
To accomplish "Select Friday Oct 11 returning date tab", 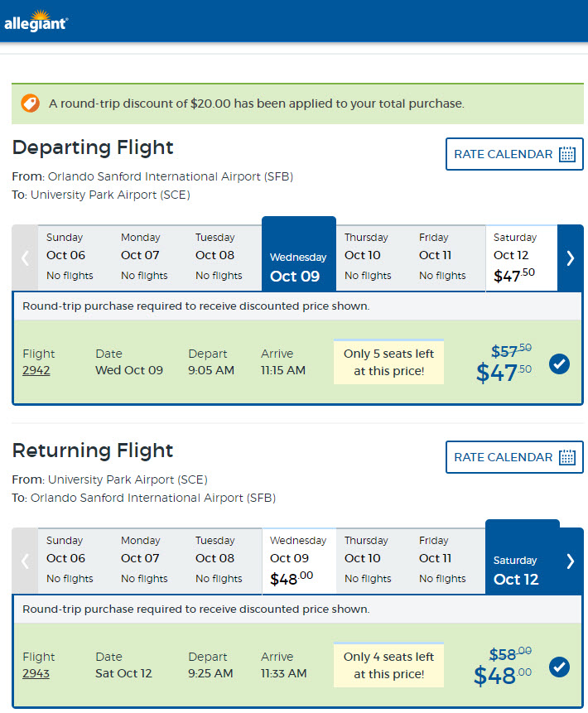I will [447, 561].
